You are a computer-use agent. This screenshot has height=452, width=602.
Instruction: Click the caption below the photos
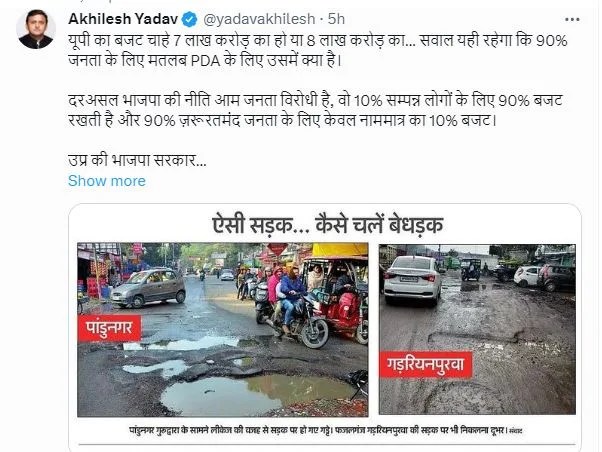pyautogui.click(x=326, y=430)
